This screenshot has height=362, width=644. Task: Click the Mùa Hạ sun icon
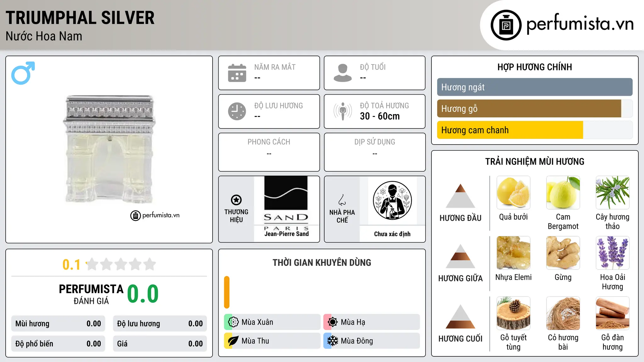point(333,322)
